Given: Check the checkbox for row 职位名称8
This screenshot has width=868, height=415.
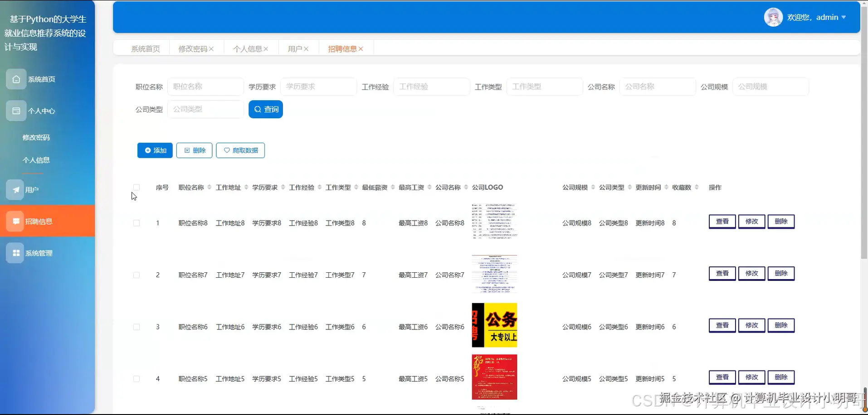Looking at the screenshot, I should 136,223.
